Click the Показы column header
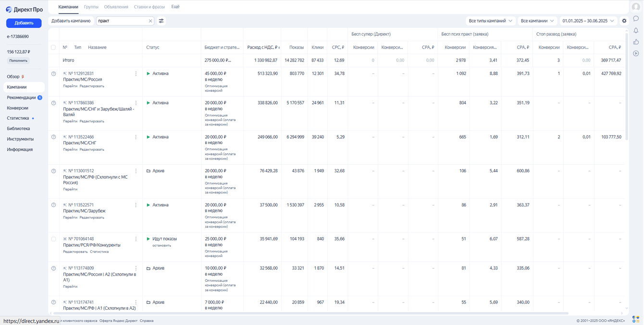Screen dimensions: 644x325 pos(297,48)
